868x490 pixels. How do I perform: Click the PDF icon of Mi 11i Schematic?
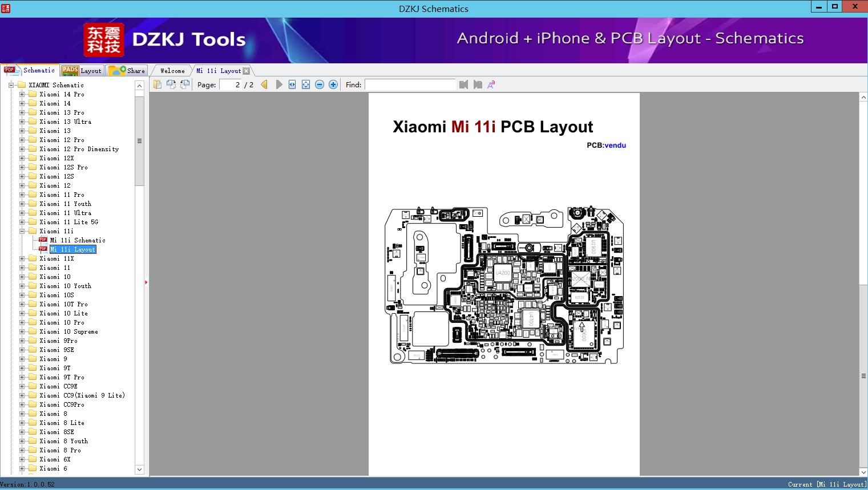coord(43,240)
